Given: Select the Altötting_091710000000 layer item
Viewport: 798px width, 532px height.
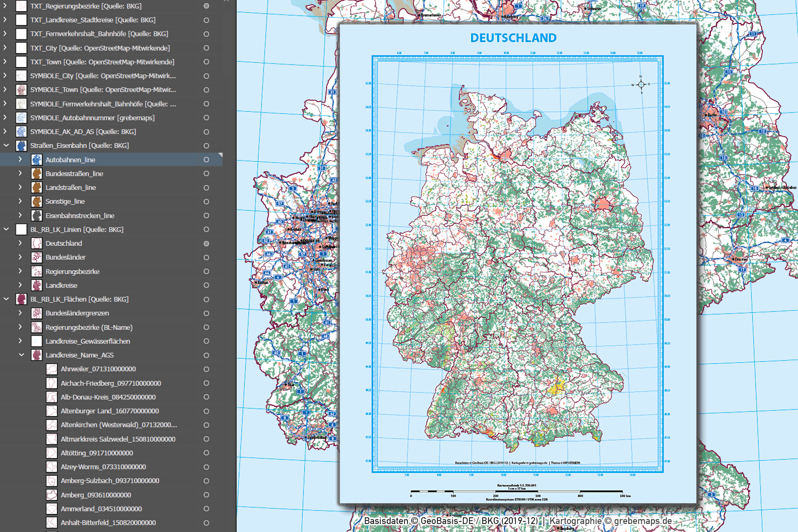Looking at the screenshot, I should 97,453.
